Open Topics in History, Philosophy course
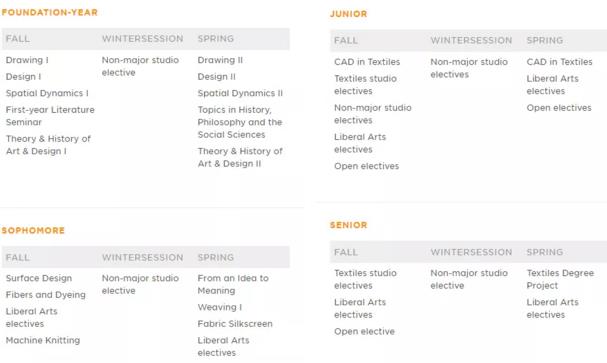Viewport: 607px width, 363px height. coord(240,122)
